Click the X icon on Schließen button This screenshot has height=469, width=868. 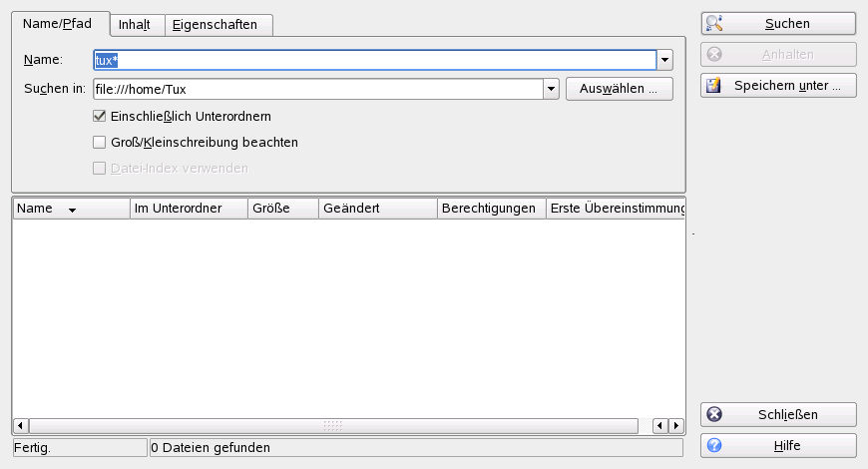pos(714,414)
